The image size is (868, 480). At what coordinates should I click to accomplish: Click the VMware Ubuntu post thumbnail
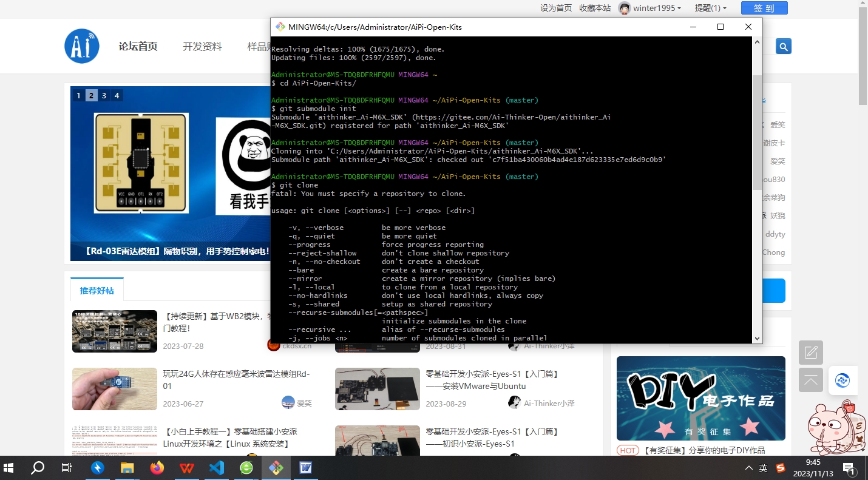378,389
